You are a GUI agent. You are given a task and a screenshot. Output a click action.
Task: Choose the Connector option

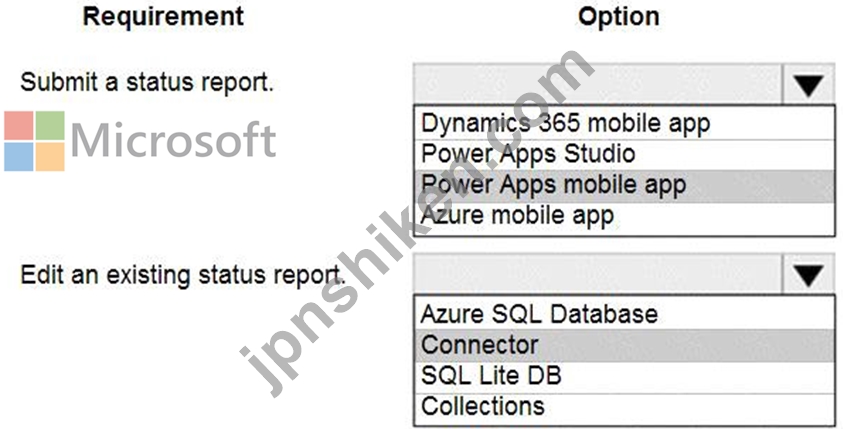click(x=624, y=345)
